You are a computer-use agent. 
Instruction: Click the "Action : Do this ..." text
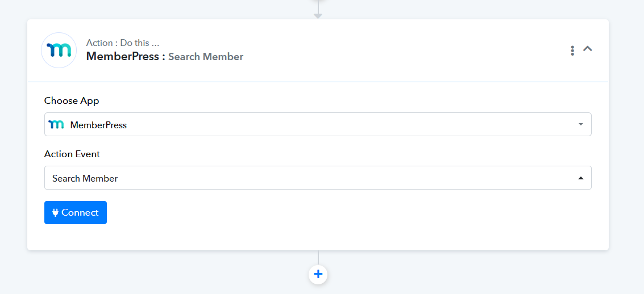point(122,43)
